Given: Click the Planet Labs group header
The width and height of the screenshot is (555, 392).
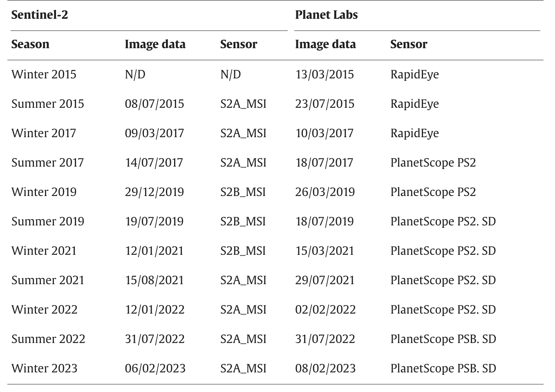Looking at the screenshot, I should tap(326, 15).
